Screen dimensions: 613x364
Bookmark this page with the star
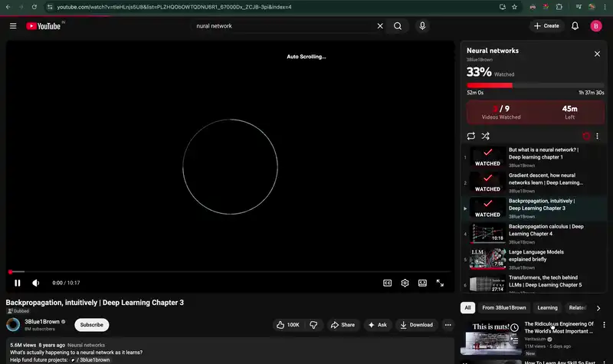coord(514,7)
